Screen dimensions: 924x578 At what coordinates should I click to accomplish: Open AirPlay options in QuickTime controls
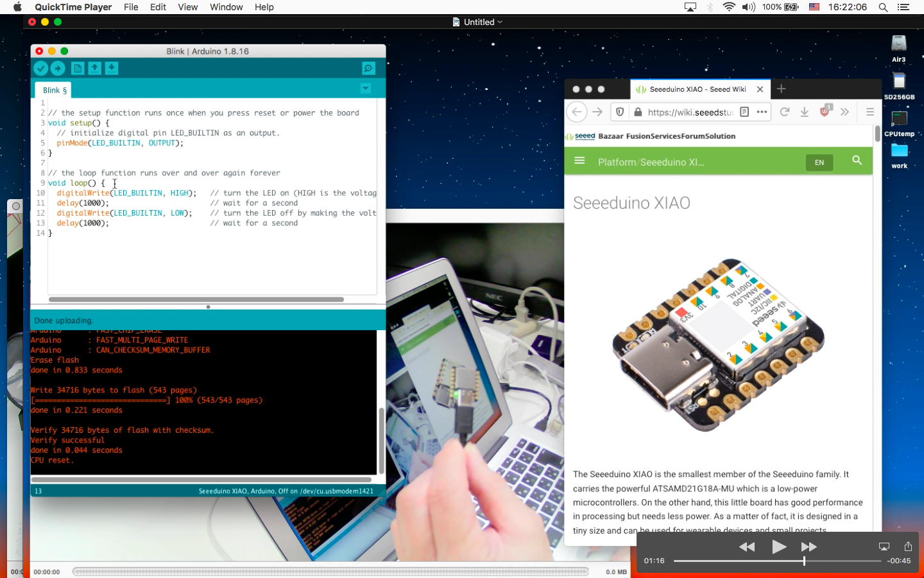pyautogui.click(x=884, y=547)
